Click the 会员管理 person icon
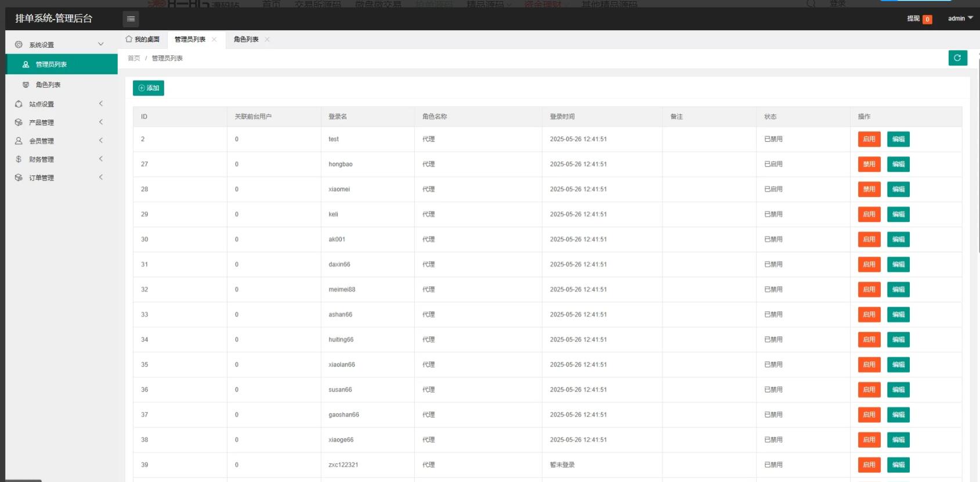 click(x=19, y=141)
